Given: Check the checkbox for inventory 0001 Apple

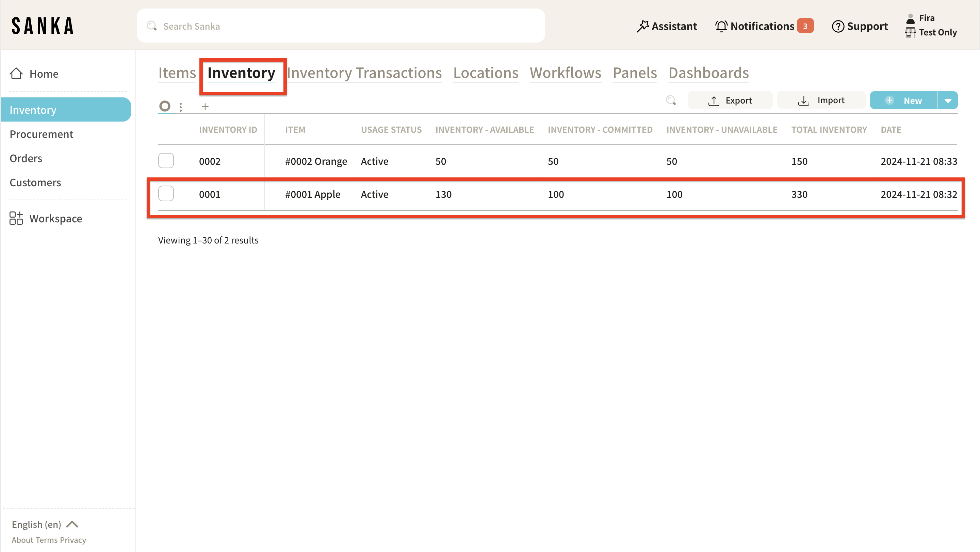Looking at the screenshot, I should (x=166, y=194).
